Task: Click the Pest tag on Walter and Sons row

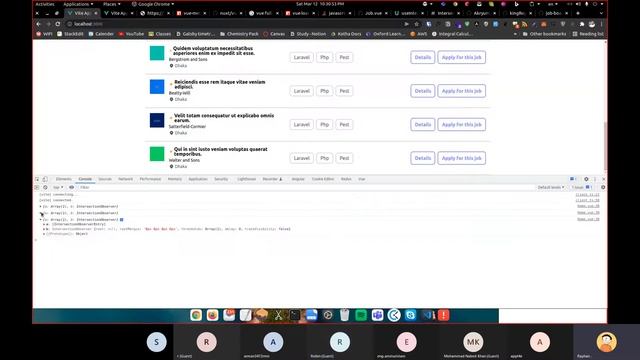Action: (344, 158)
